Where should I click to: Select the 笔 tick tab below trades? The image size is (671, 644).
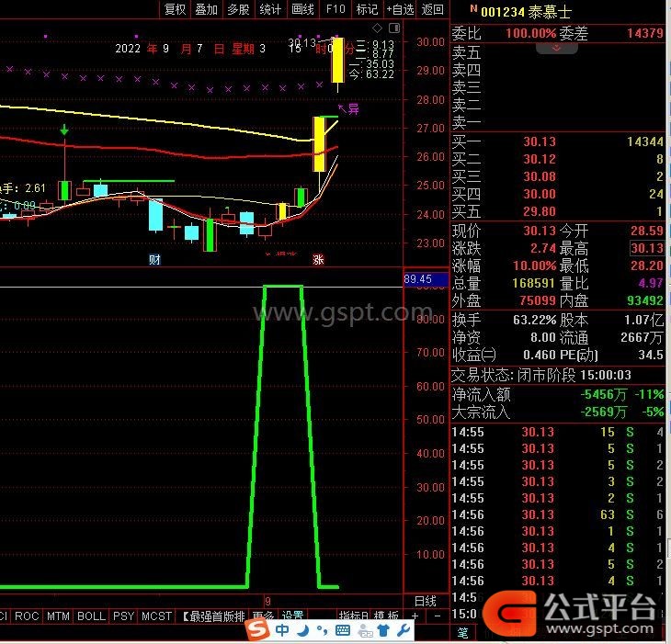tap(462, 633)
